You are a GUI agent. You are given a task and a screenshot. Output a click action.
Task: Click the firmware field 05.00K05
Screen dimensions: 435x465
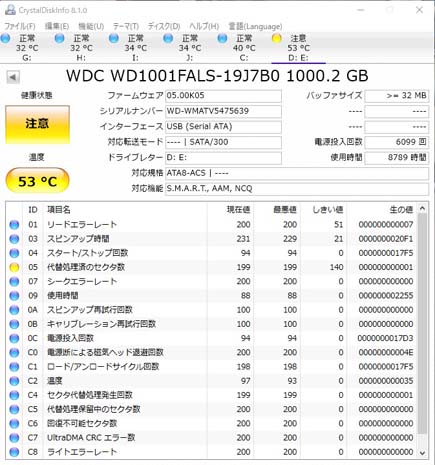click(x=223, y=96)
